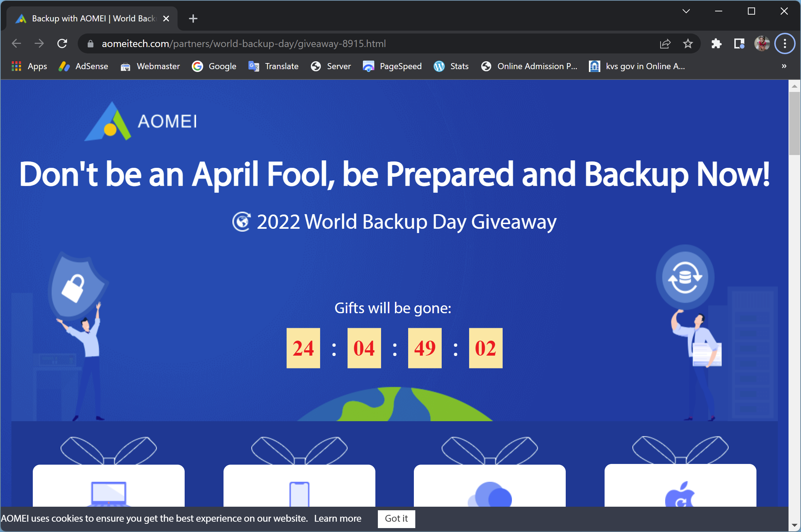Open kvs gov in Online A... bookmark
The image size is (801, 532).
click(637, 66)
